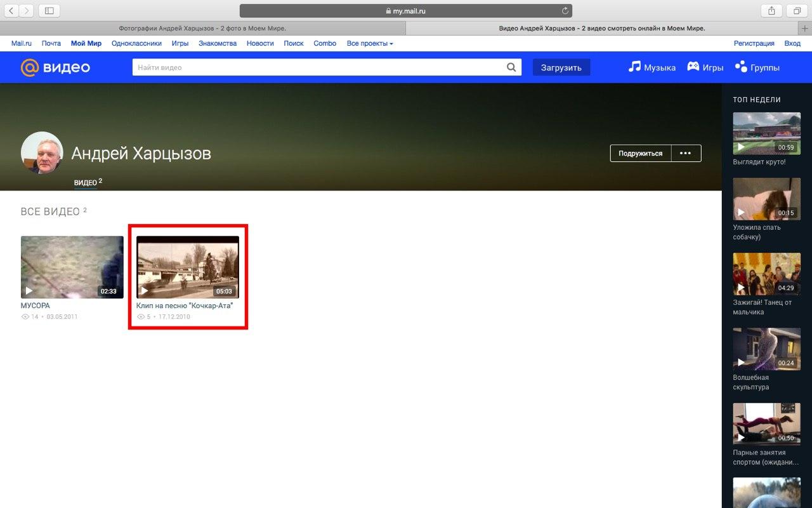The height and width of the screenshot is (508, 812).
Task: Click the my.mail.ru address bar
Action: click(406, 11)
